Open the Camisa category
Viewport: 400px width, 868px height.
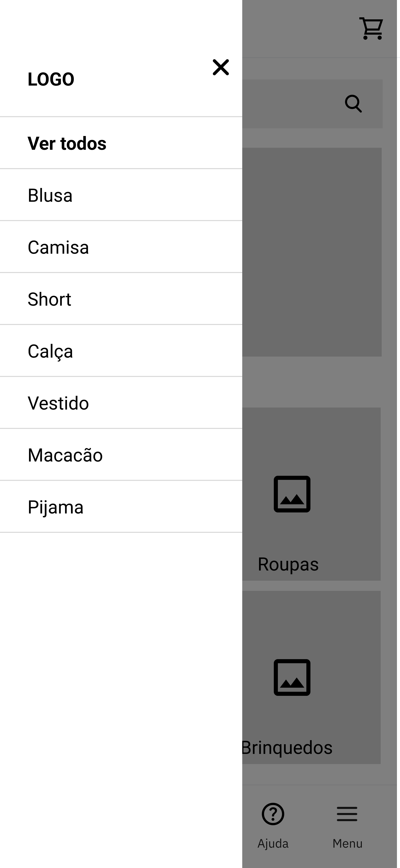coord(58,247)
